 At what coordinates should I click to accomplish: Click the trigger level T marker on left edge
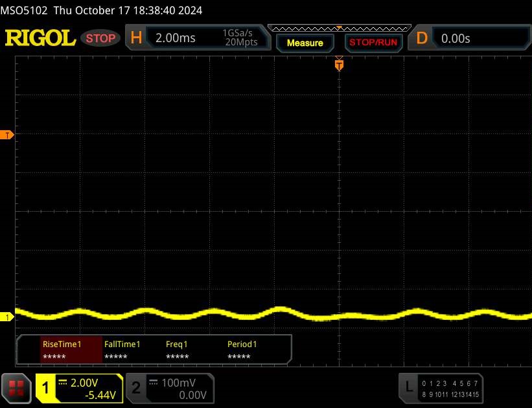click(8, 135)
